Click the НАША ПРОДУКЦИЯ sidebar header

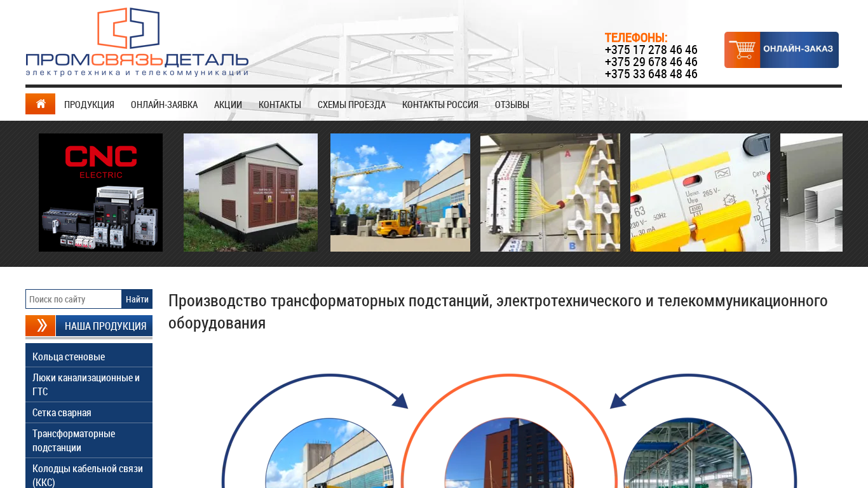[x=104, y=325]
